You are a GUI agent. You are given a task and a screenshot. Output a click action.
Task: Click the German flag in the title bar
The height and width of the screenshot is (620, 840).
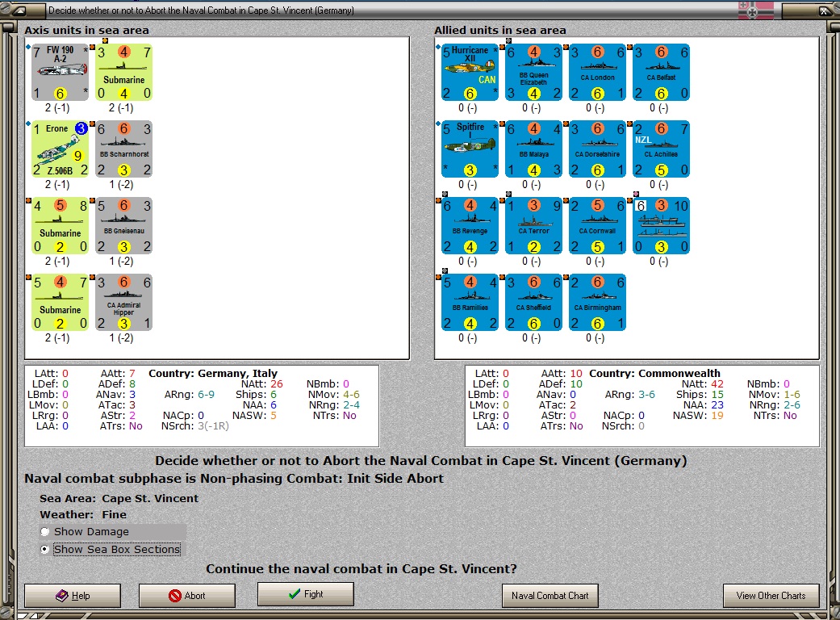coord(756,10)
